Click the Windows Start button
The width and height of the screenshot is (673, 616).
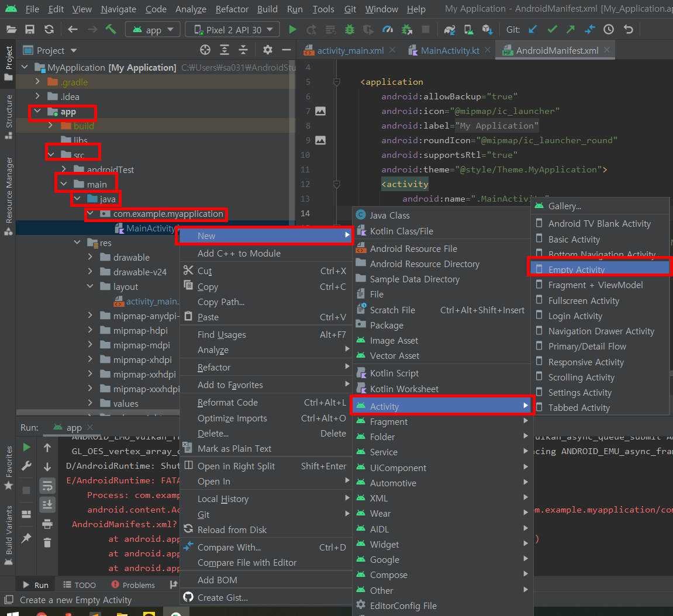click(13, 614)
